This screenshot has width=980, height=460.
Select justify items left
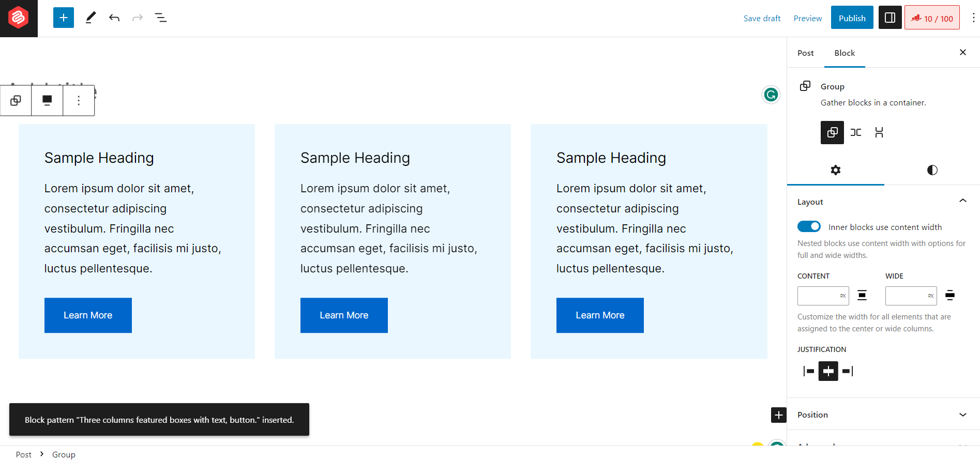click(x=809, y=371)
